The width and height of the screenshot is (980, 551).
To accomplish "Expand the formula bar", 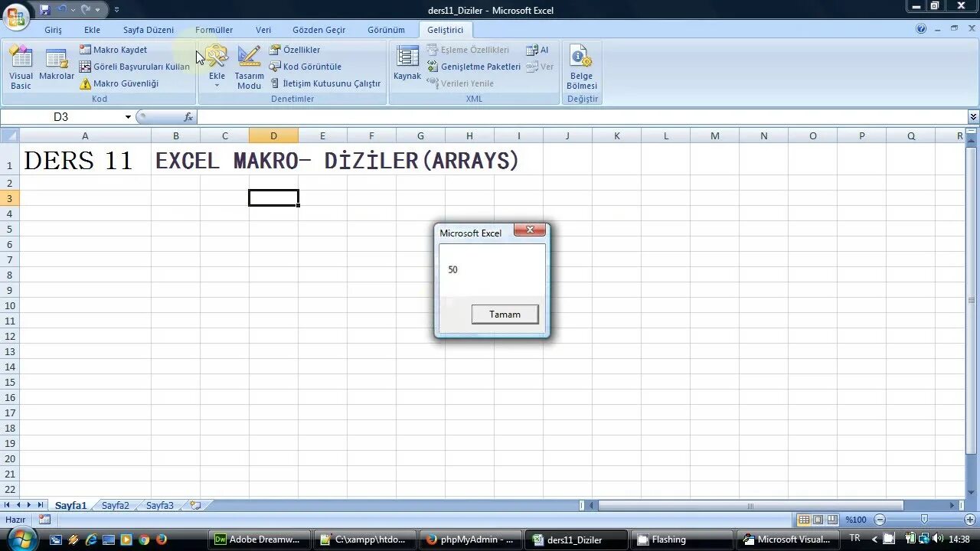I will (973, 117).
